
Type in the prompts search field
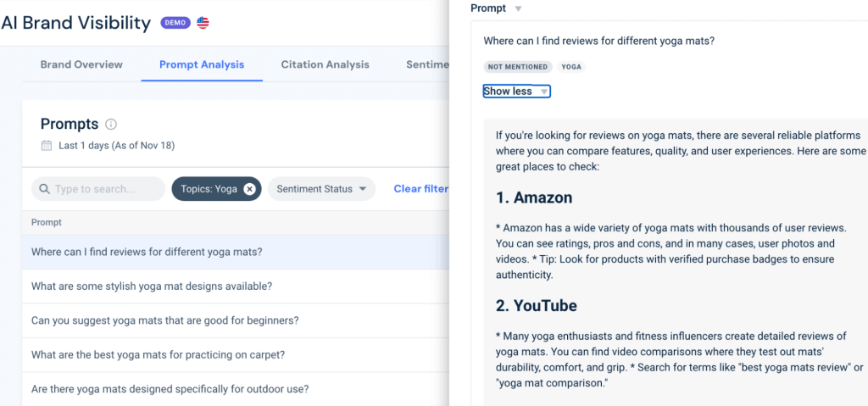coord(106,189)
